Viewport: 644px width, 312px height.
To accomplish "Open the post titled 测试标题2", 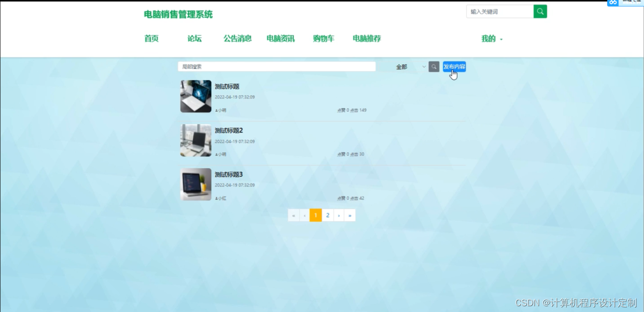I will [x=229, y=130].
